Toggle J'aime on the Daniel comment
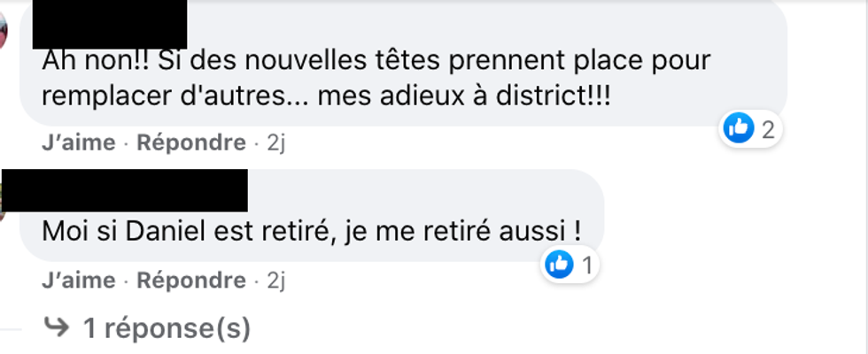Screen dimensions: 868x354 point(78,281)
